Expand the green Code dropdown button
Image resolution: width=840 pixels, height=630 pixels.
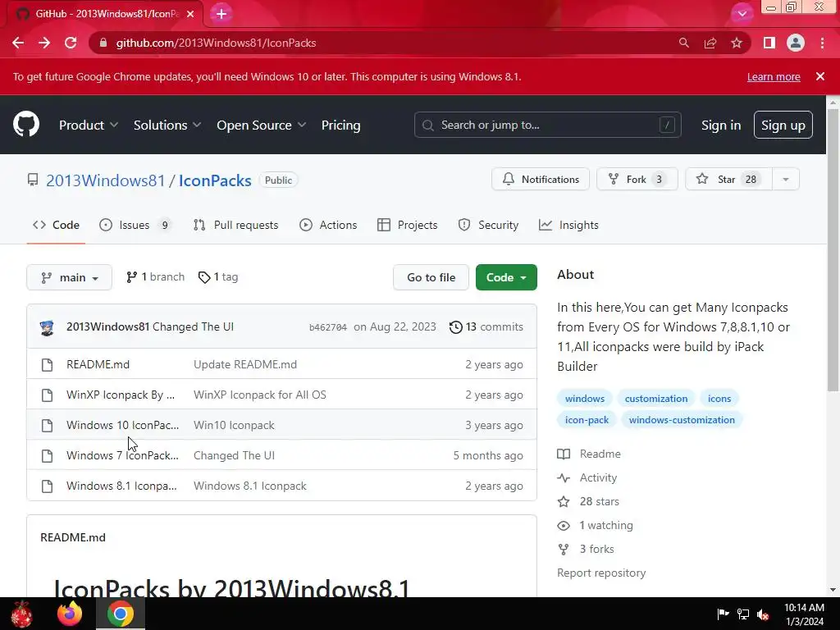coord(506,277)
